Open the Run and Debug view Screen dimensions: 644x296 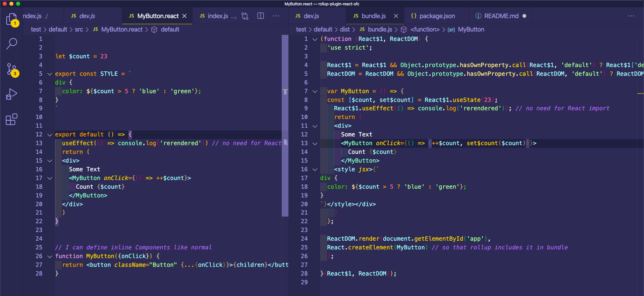click(12, 94)
